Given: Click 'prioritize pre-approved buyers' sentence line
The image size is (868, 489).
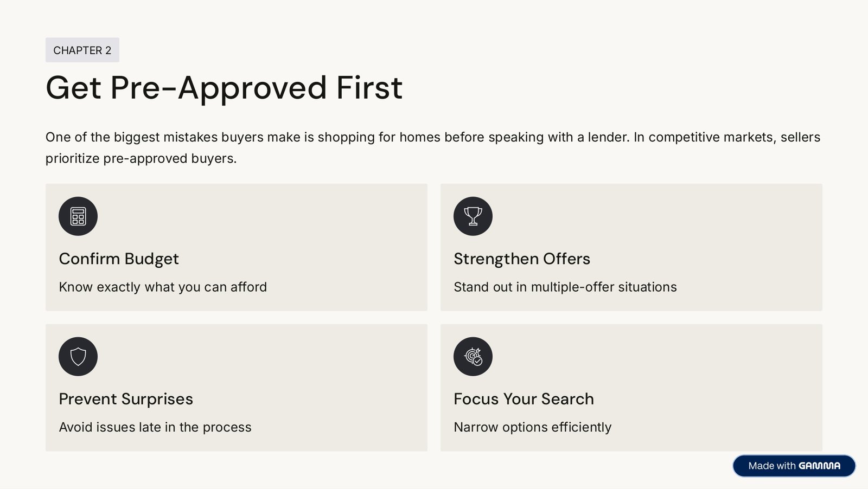Looking at the screenshot, I should (x=141, y=158).
